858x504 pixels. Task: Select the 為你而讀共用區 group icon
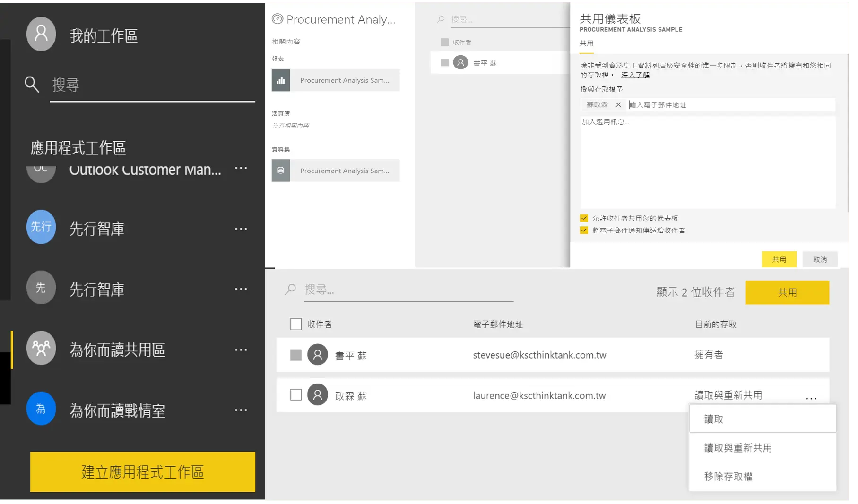(x=41, y=349)
